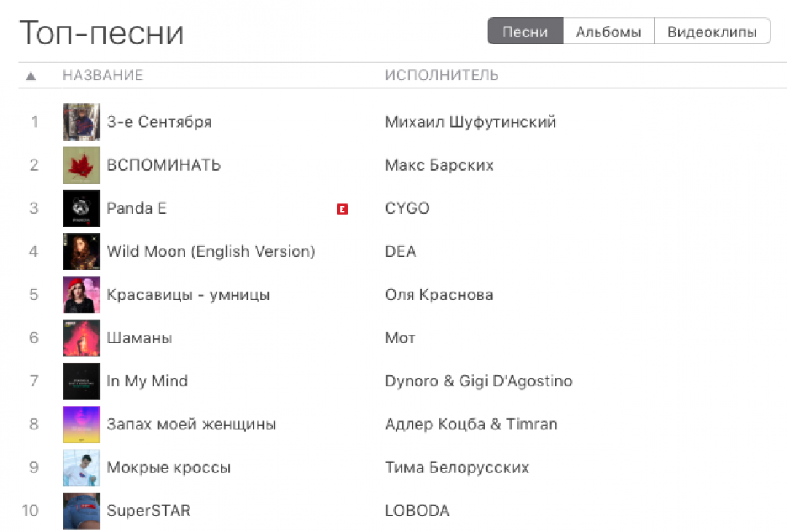Switch to the Альбомы tab

[608, 32]
